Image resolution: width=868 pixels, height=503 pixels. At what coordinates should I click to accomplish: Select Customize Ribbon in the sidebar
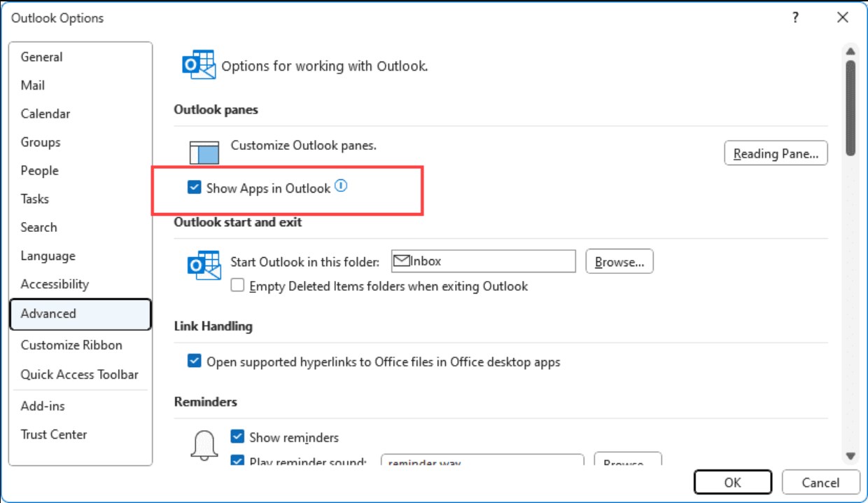pyautogui.click(x=71, y=345)
